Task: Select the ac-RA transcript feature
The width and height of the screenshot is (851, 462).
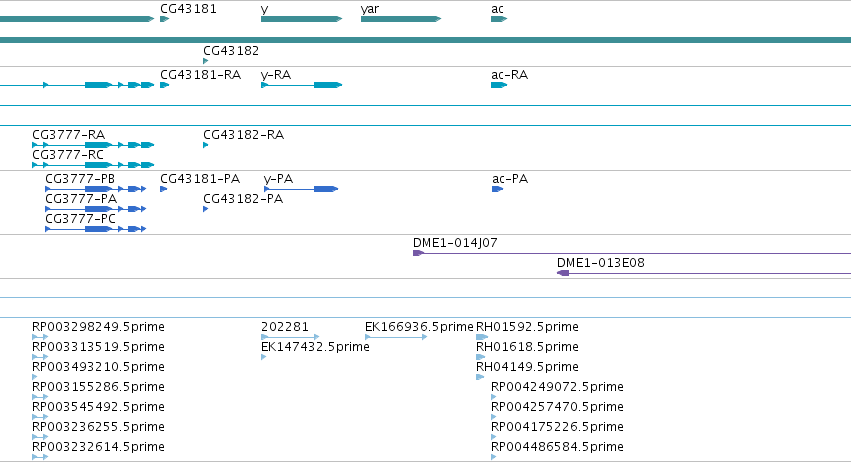Action: 499,85
